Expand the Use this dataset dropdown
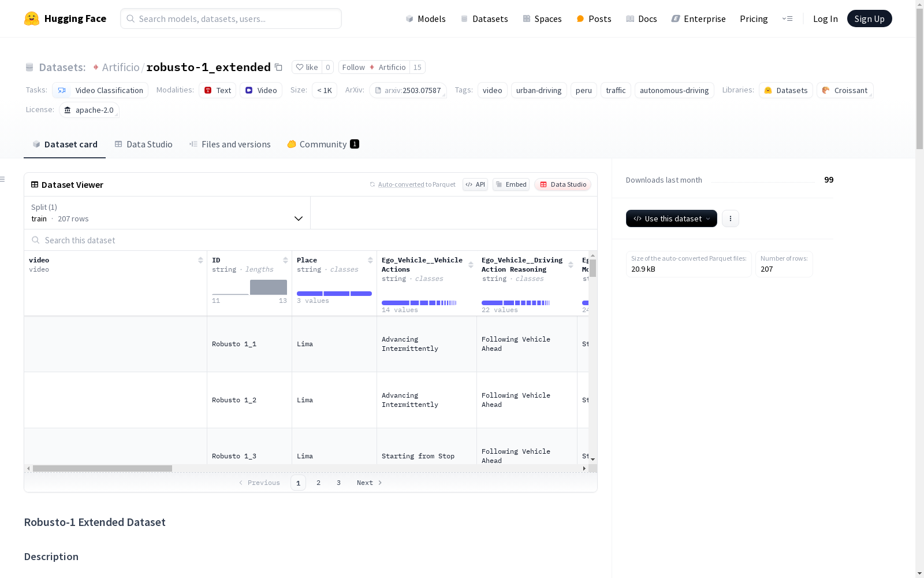924x578 pixels. click(x=672, y=218)
